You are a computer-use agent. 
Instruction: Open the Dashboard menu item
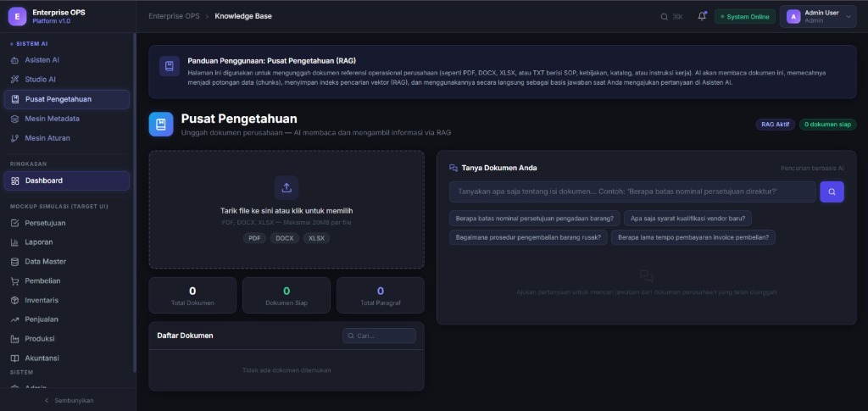click(66, 181)
